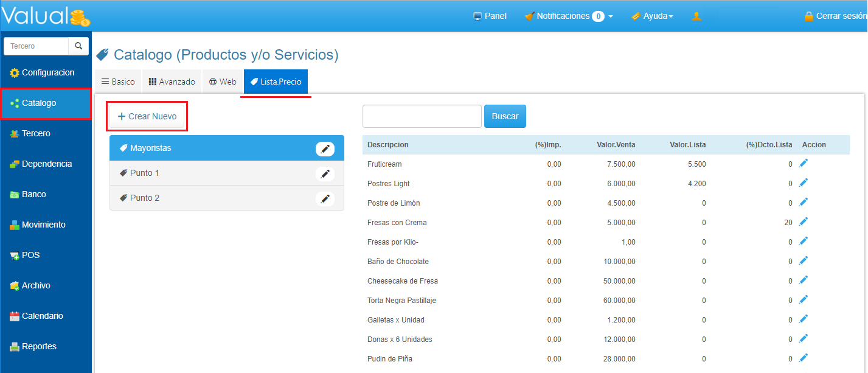This screenshot has width=868, height=373.
Task: Click the Buscar button
Action: click(505, 116)
